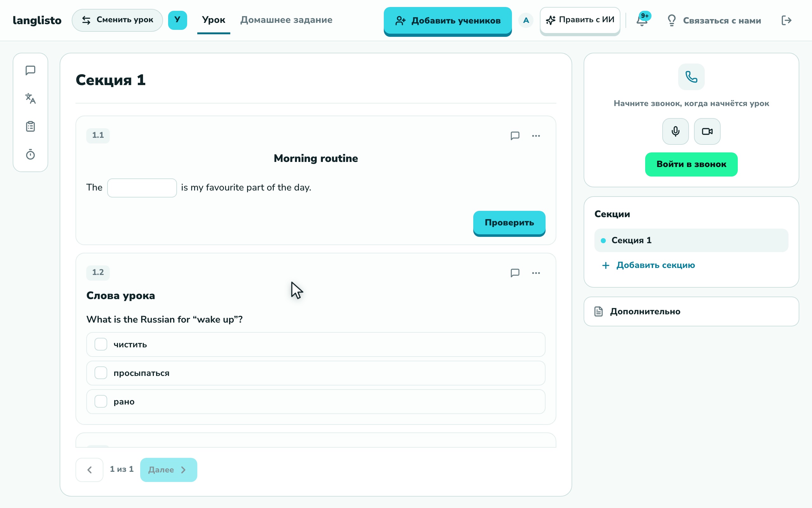Switch to Домашнее задание tab
This screenshot has width=812, height=508.
(x=286, y=20)
